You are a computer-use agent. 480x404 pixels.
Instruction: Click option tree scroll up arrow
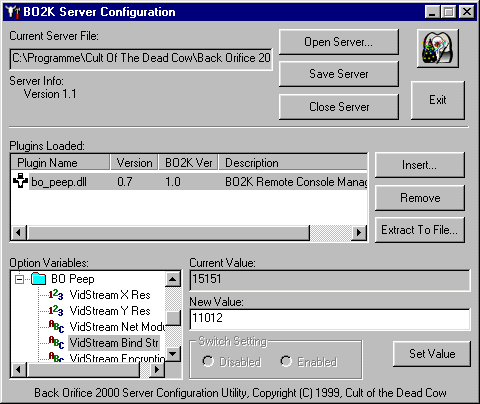(x=173, y=279)
